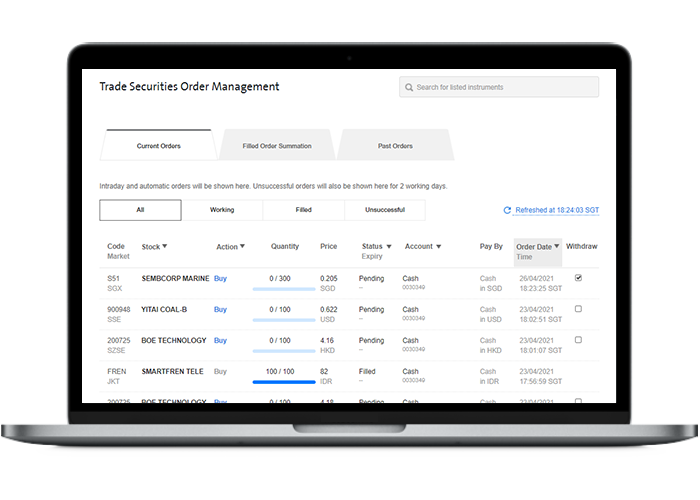Click the Withdraw column header

(581, 246)
